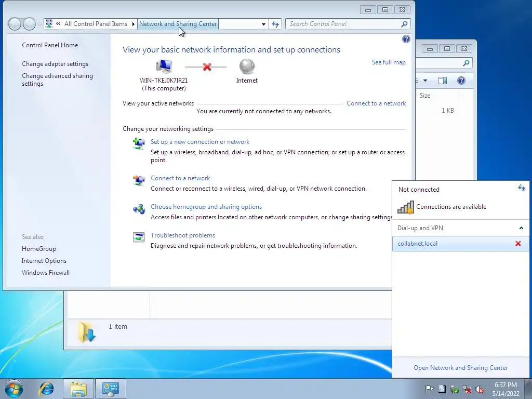Open Set up a new connection or network
Screen dimensions: 532x399
point(200,142)
